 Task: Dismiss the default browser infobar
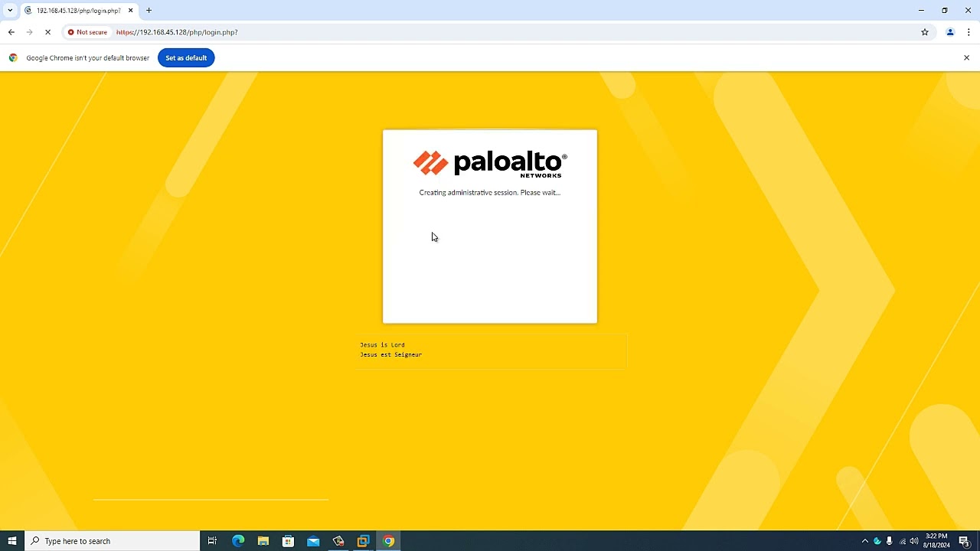966,58
